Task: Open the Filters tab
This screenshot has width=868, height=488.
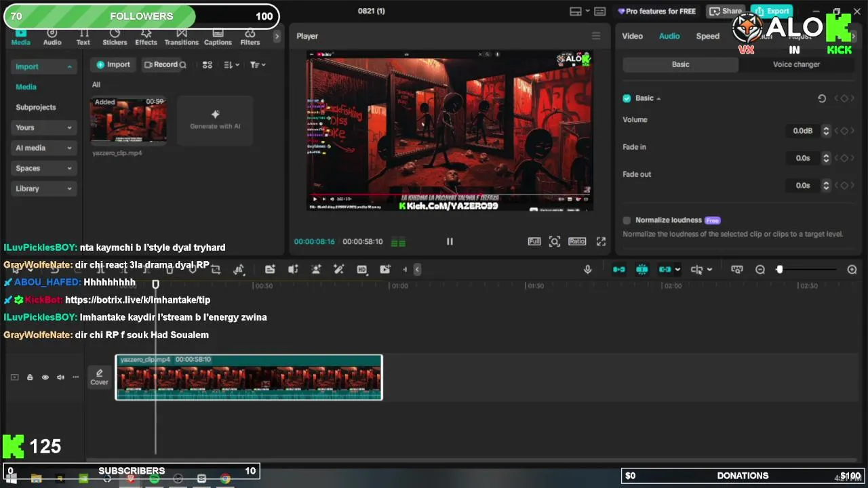Action: (250, 37)
